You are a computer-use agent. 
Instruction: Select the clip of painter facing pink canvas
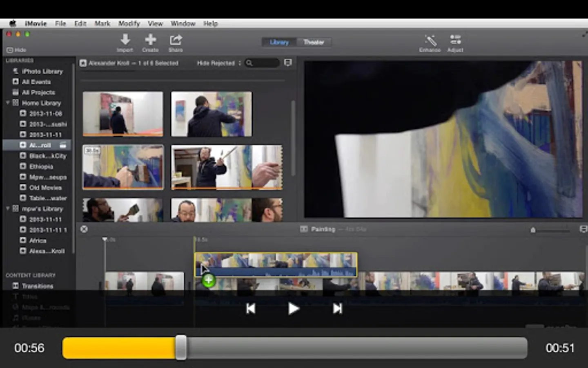tap(123, 114)
